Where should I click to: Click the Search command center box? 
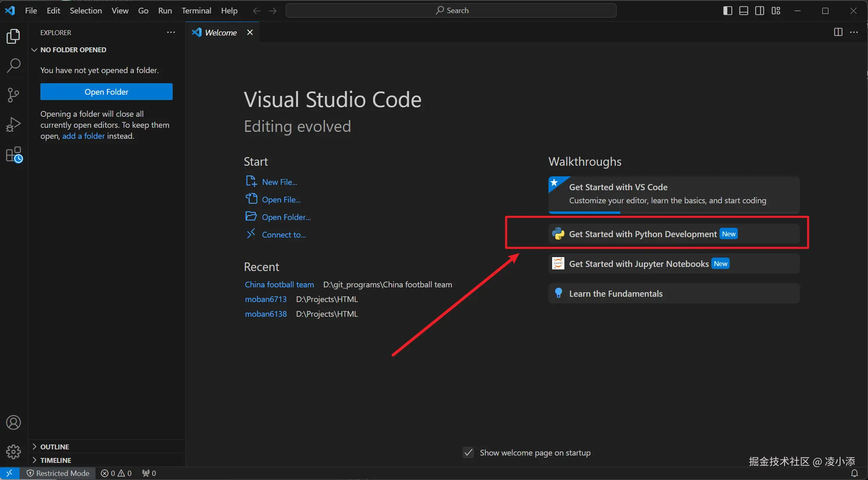(x=451, y=11)
